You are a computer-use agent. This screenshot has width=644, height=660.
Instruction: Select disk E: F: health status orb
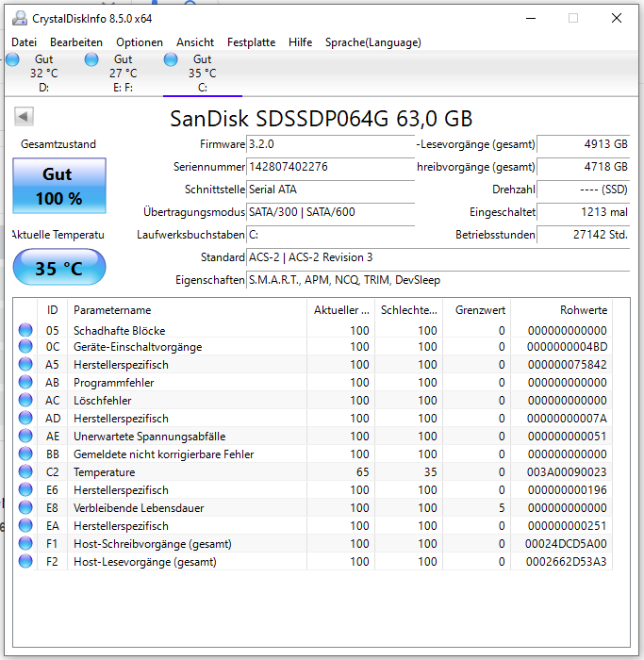tap(91, 59)
